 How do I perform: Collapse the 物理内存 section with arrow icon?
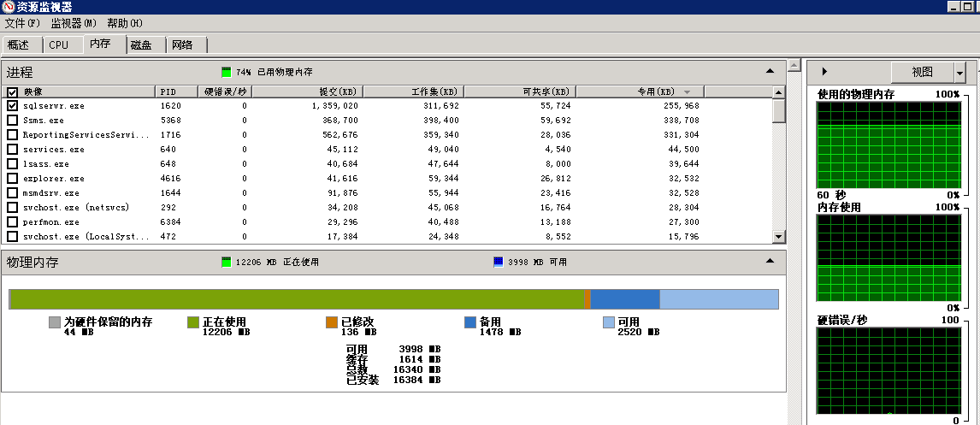pyautogui.click(x=770, y=261)
